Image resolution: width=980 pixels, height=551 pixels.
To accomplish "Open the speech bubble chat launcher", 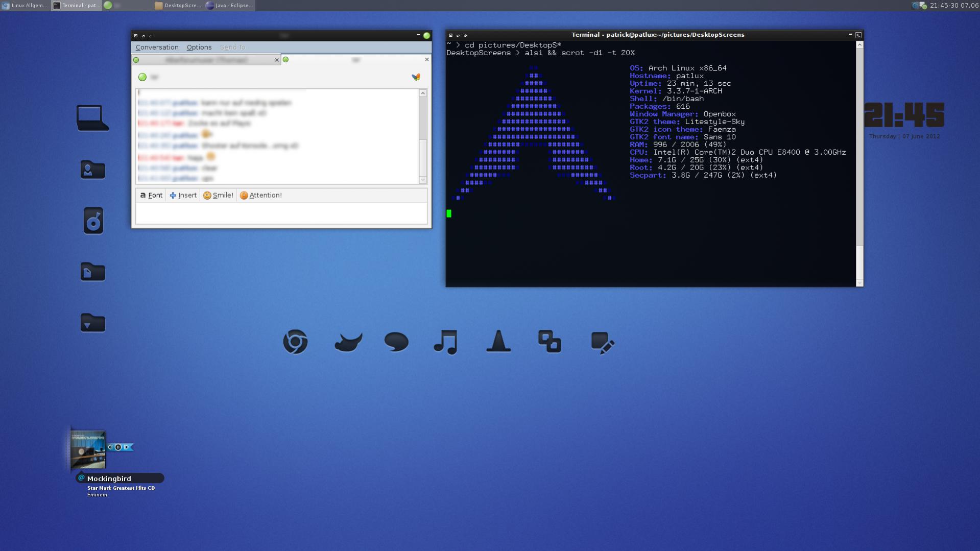I will (396, 342).
